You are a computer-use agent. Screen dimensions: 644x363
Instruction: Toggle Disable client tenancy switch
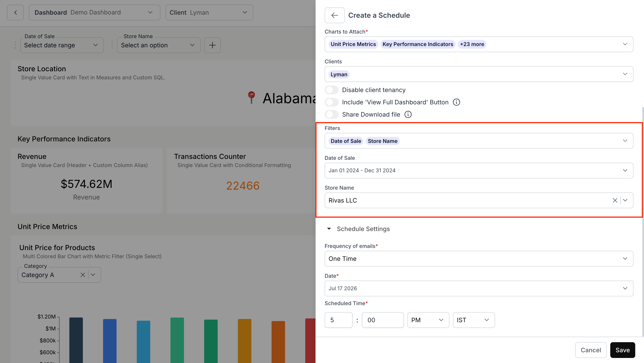coord(331,90)
